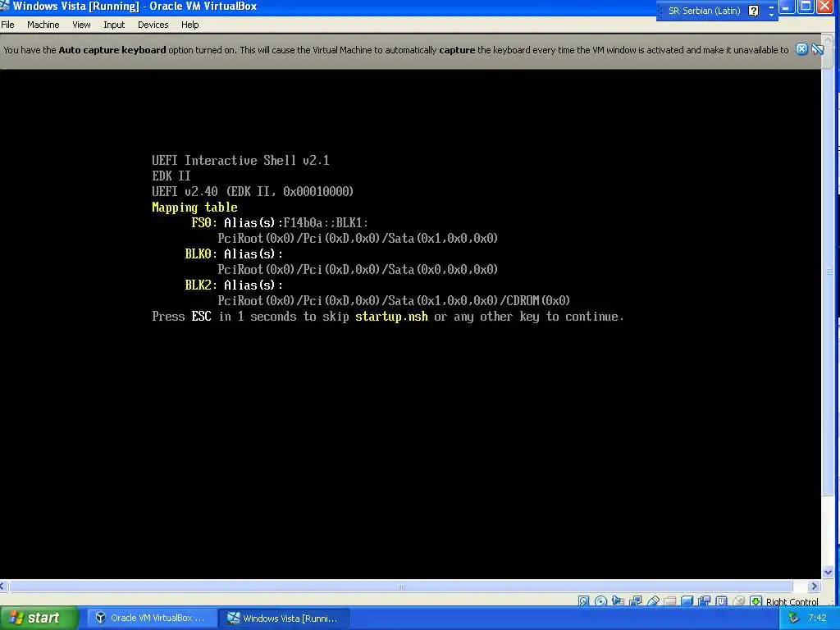The height and width of the screenshot is (630, 840).
Task: Click the taskbar clock showing 7:42
Action: 817,618
